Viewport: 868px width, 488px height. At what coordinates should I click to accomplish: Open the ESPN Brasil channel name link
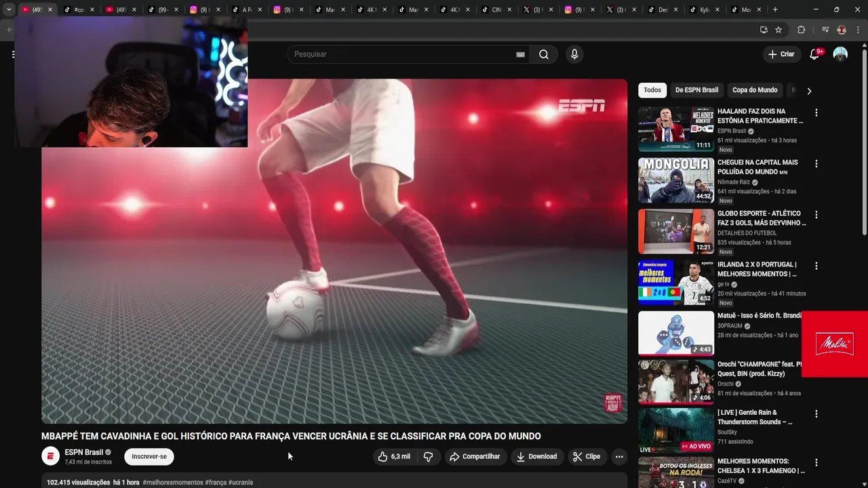(x=84, y=452)
